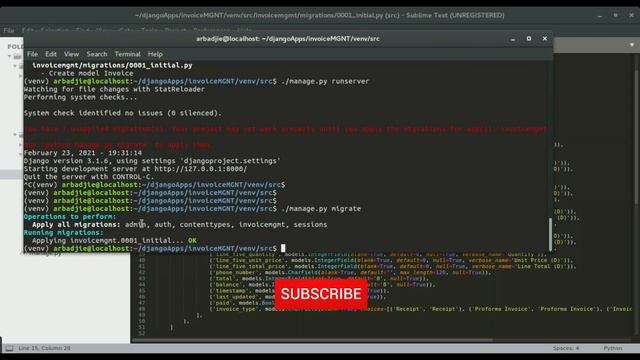This screenshot has height=360, width=640.
Task: Maximize the Sublime Text window
Action: pos(616,15)
